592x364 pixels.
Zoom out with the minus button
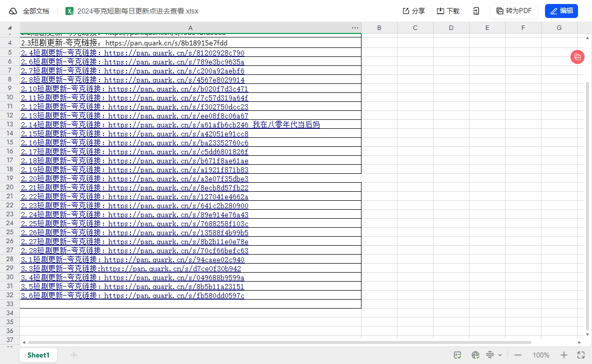click(x=518, y=356)
